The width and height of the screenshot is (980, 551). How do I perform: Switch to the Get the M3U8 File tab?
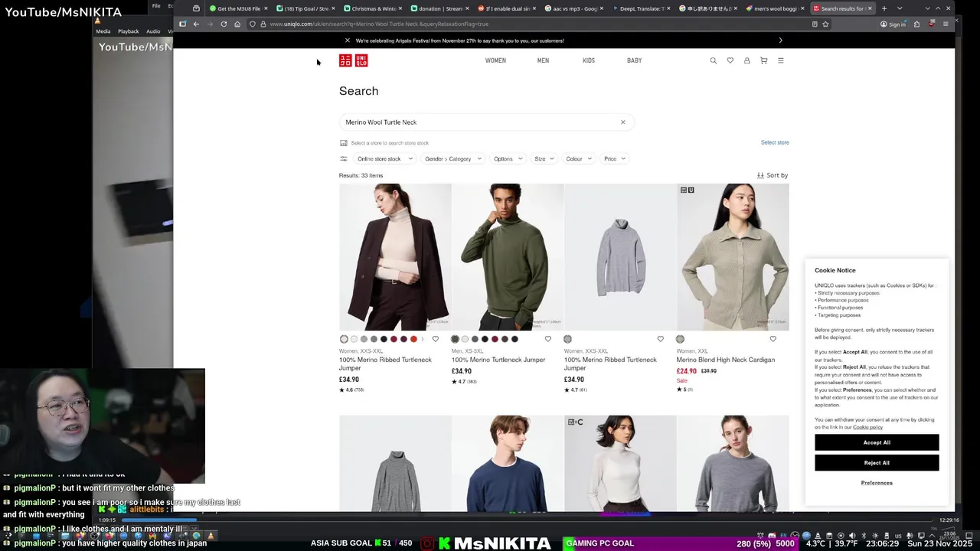coord(239,8)
